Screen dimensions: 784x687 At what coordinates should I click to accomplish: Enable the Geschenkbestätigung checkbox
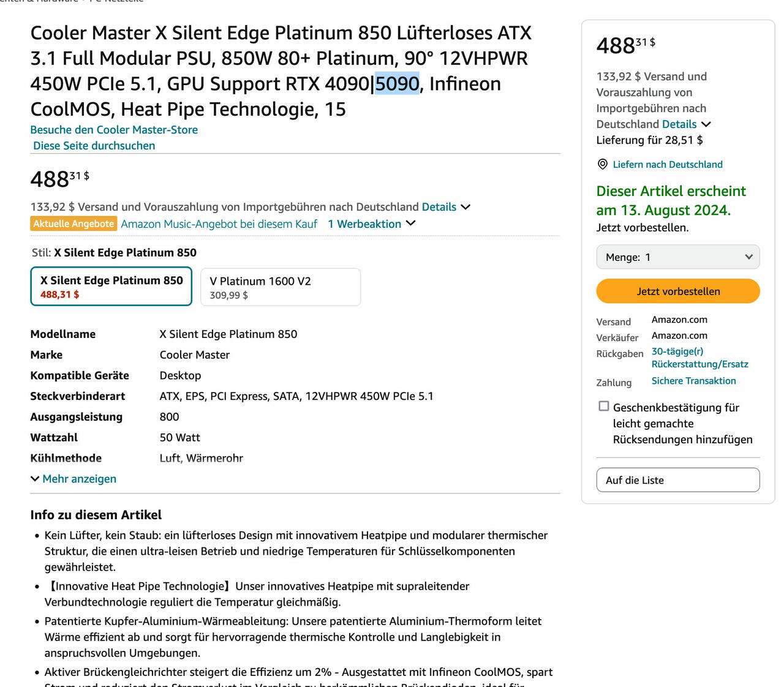604,406
